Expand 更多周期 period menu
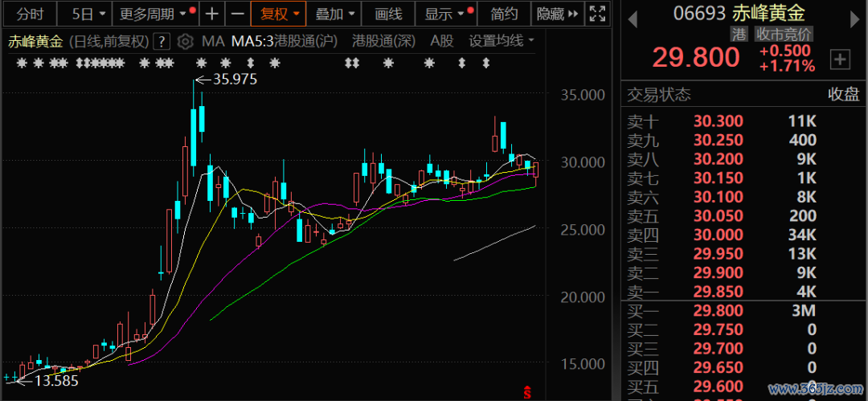 pyautogui.click(x=156, y=14)
